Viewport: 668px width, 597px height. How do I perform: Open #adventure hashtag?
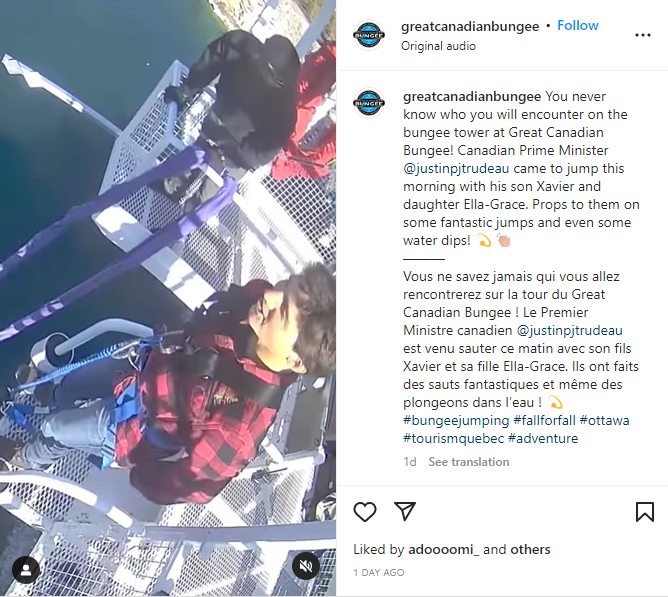coord(543,438)
